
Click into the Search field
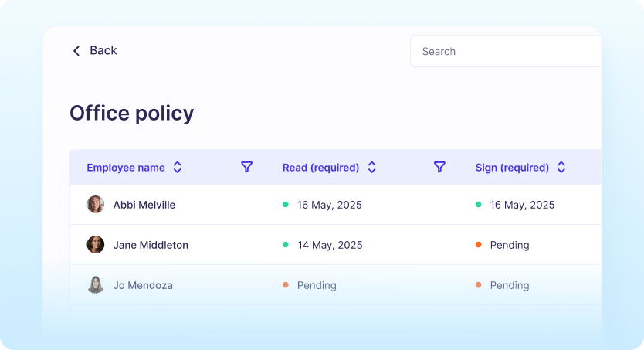(x=502, y=52)
